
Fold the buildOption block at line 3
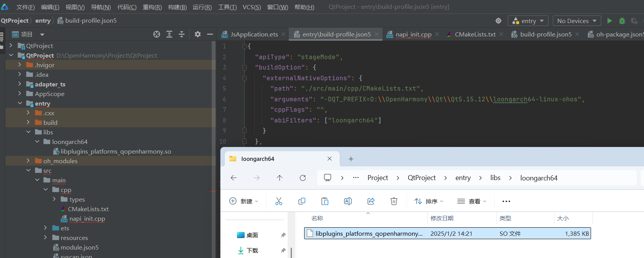tap(244, 68)
